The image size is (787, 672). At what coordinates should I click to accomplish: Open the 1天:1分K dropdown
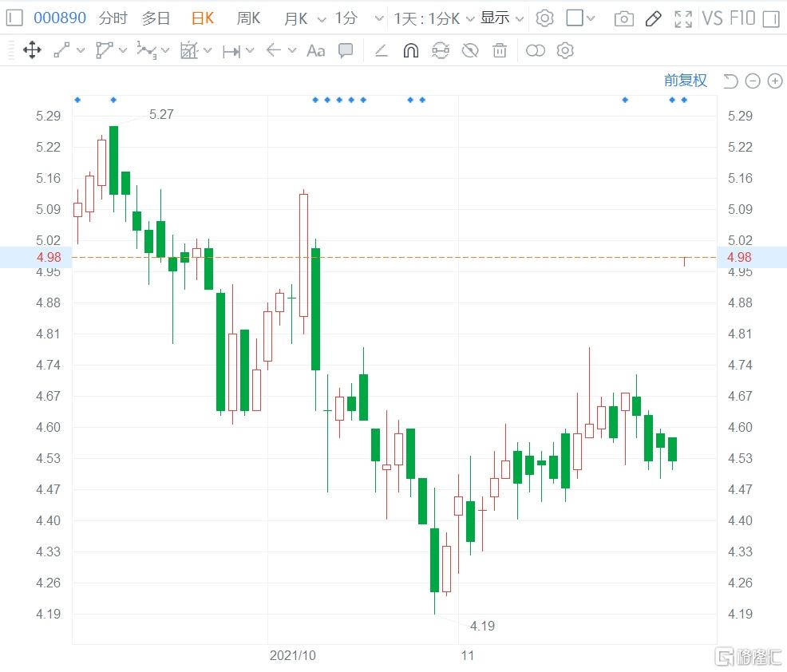tap(433, 18)
